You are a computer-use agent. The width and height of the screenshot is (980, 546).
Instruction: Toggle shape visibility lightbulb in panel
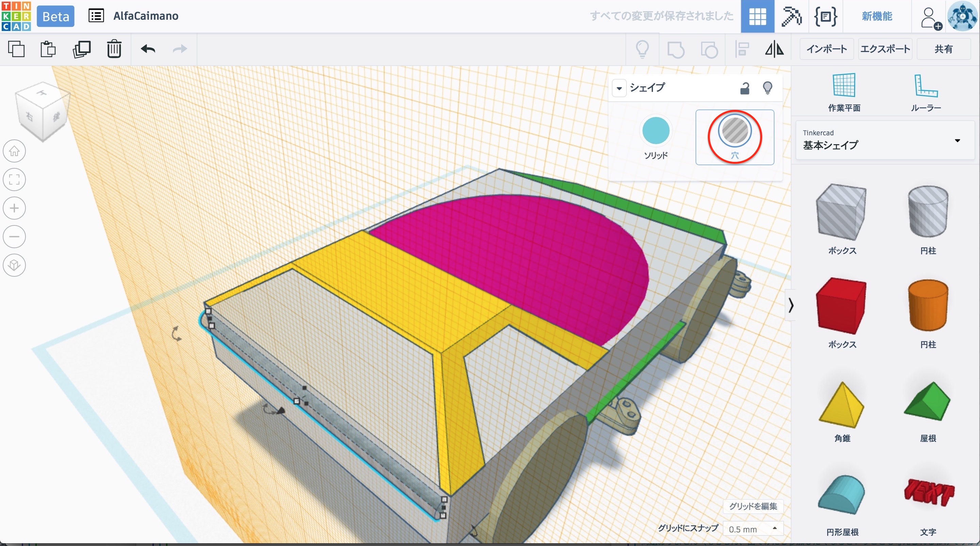[x=767, y=88]
